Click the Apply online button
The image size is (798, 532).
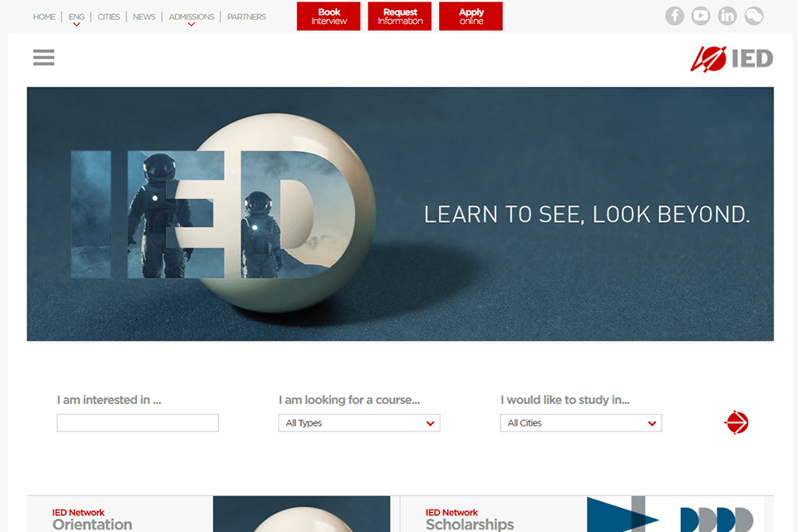[x=470, y=17]
